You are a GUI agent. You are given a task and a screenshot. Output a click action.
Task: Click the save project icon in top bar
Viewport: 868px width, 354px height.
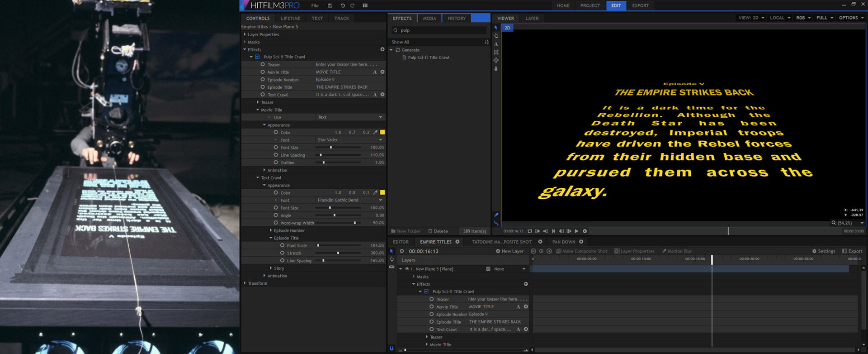[330, 5]
